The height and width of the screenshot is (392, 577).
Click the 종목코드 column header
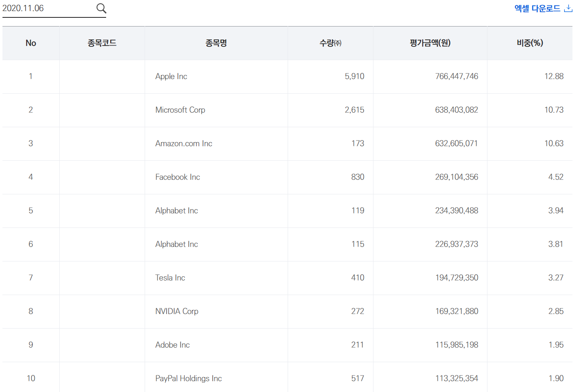pyautogui.click(x=102, y=43)
